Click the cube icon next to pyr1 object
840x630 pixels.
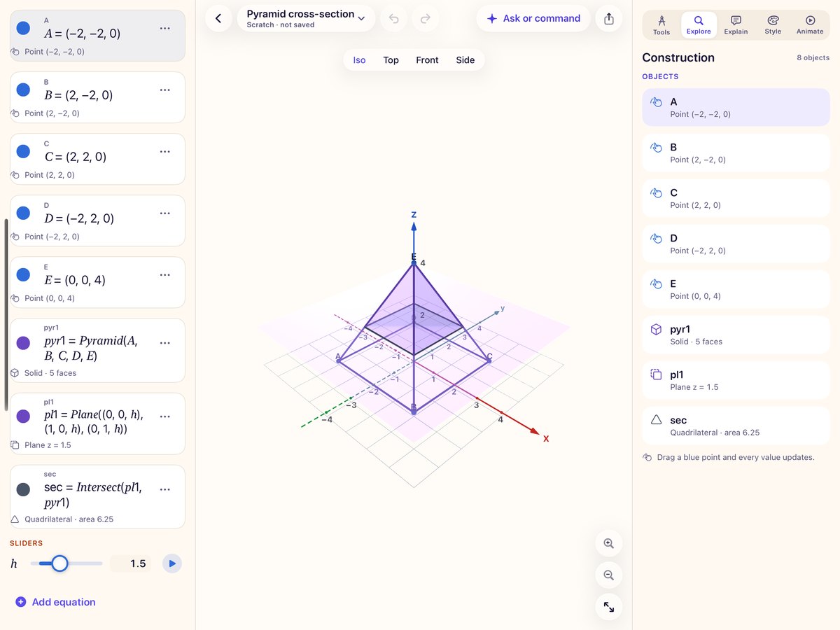[657, 329]
